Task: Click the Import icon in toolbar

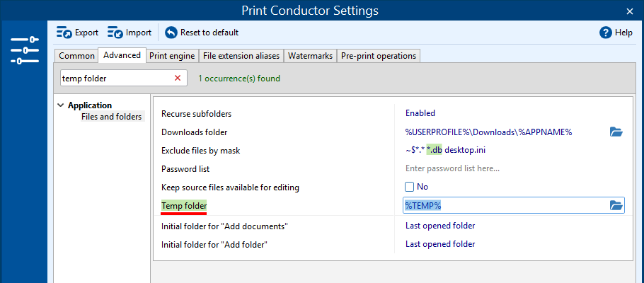Action: (115, 33)
